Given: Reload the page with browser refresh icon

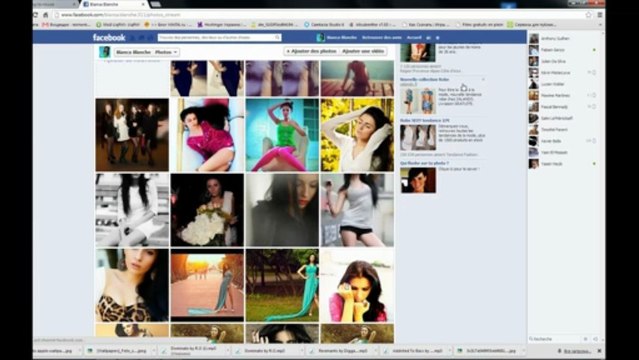Looking at the screenshot, I should point(35,15).
